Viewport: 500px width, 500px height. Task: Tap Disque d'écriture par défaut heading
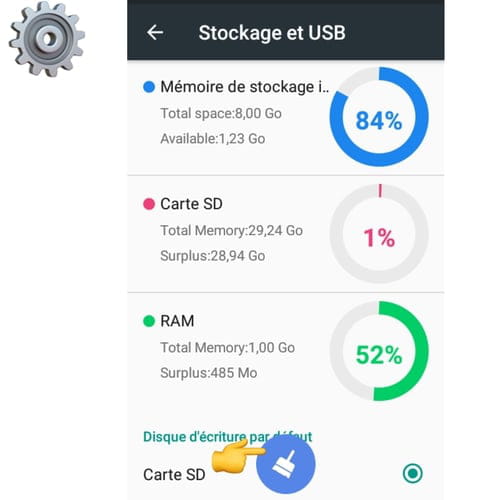228,436
